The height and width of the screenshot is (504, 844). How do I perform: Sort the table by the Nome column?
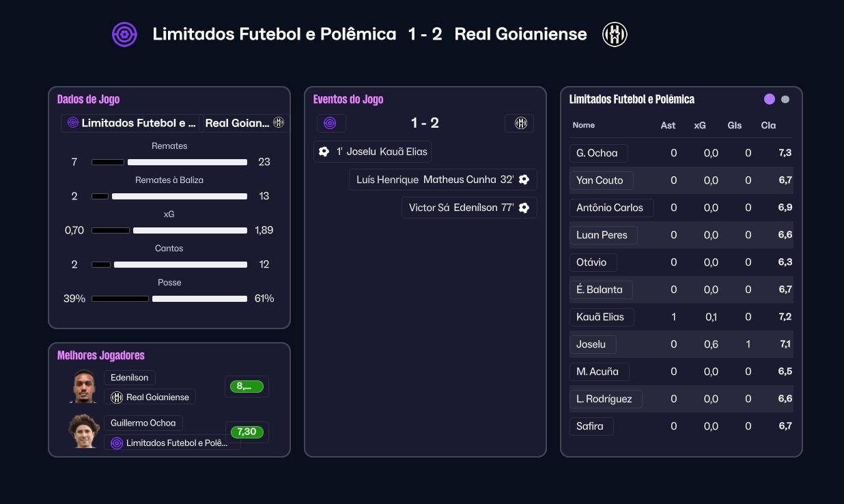pos(584,125)
